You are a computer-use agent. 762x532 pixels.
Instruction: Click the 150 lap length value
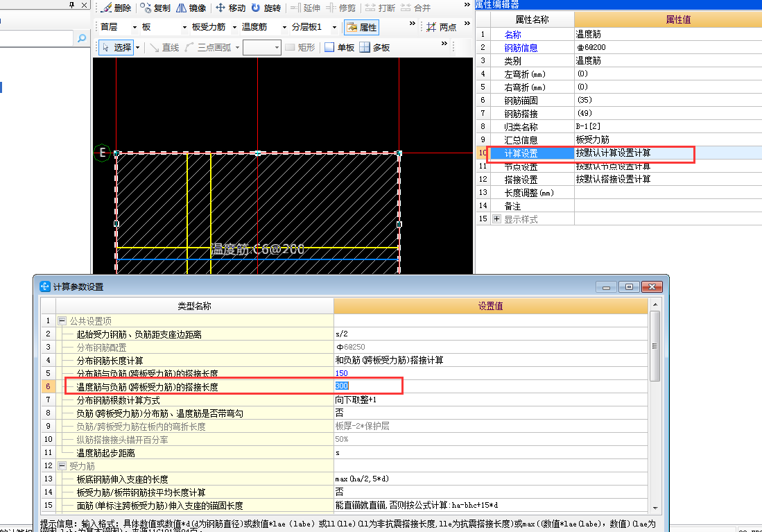pos(342,373)
